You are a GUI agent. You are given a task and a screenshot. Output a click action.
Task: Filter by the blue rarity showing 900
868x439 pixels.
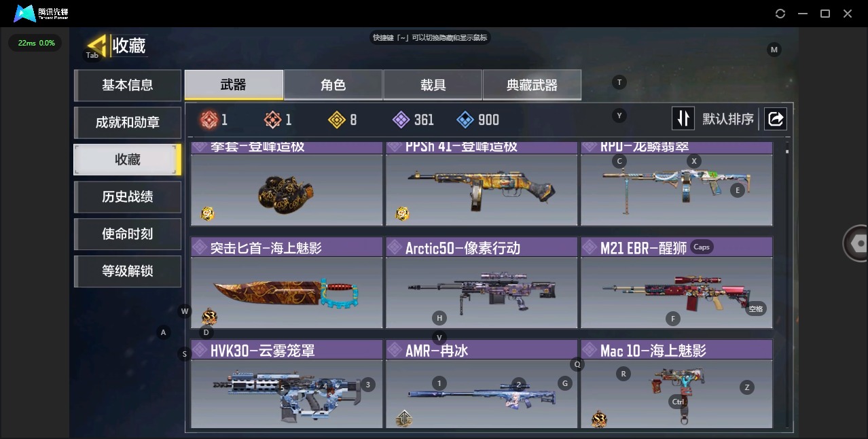click(465, 120)
